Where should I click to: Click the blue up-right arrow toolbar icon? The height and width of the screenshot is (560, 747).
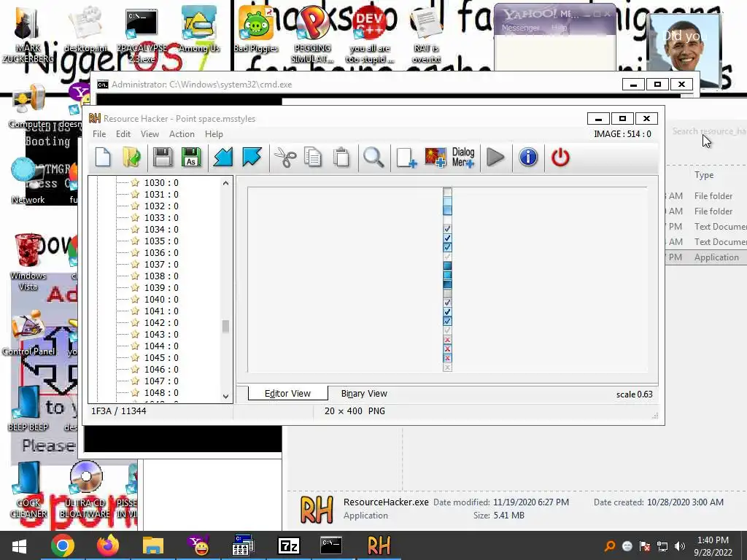[x=252, y=157]
